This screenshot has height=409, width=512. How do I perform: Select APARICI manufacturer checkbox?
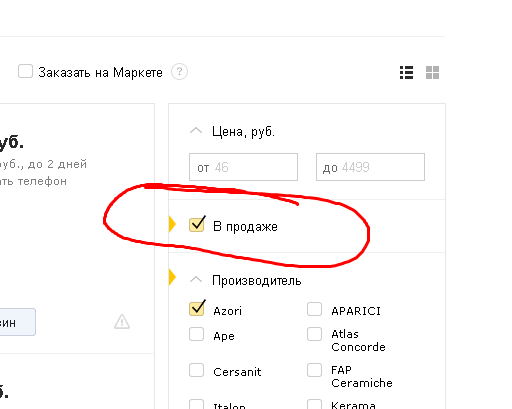point(314,309)
